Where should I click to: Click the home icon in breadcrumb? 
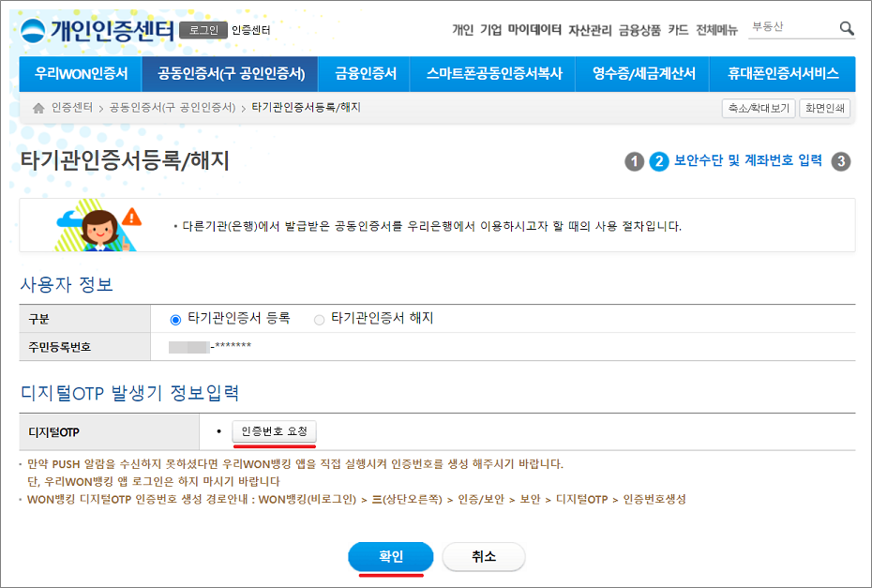tap(38, 108)
